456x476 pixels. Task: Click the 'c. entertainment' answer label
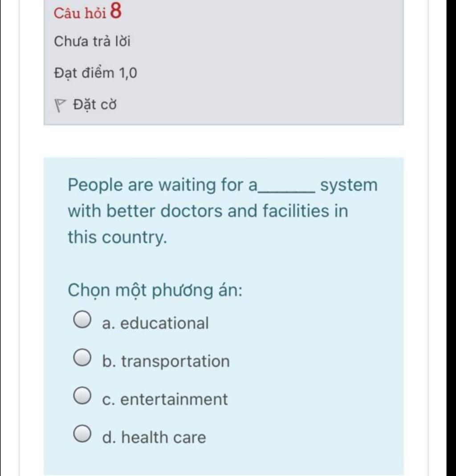(165, 399)
